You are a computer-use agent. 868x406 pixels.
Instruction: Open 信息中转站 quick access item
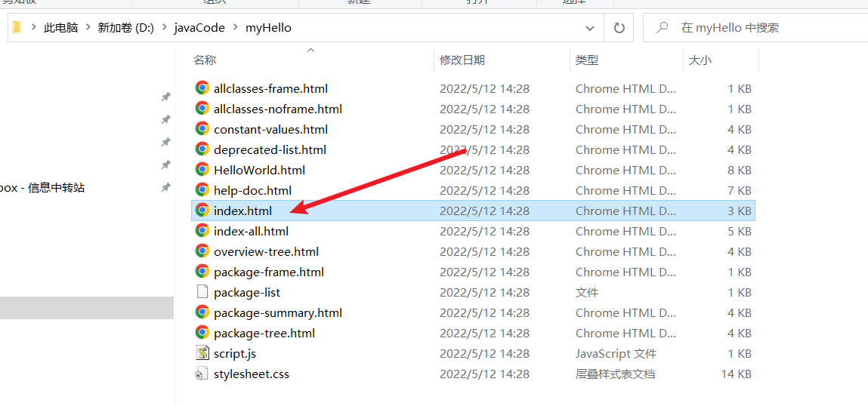(42, 188)
